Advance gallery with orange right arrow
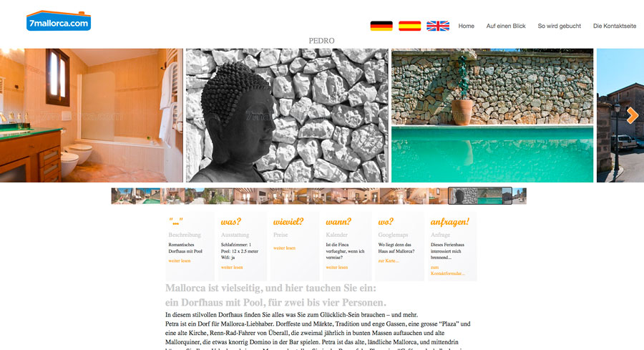 [632, 115]
